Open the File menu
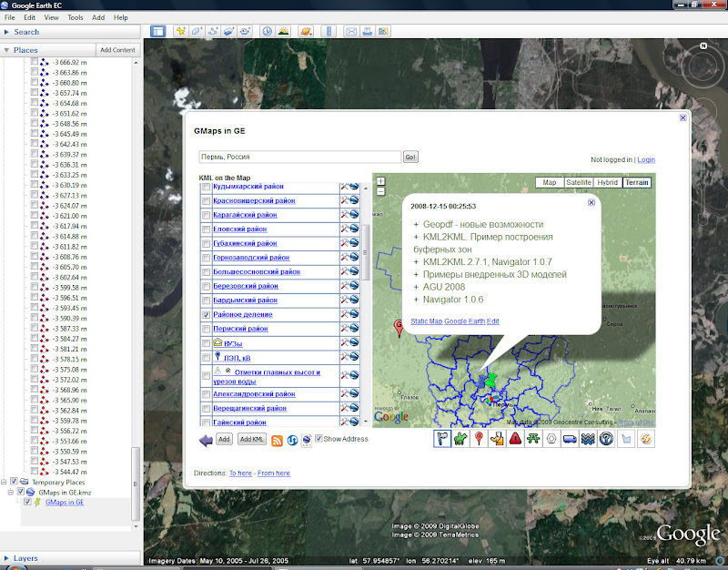The width and height of the screenshot is (728, 570). point(10,17)
